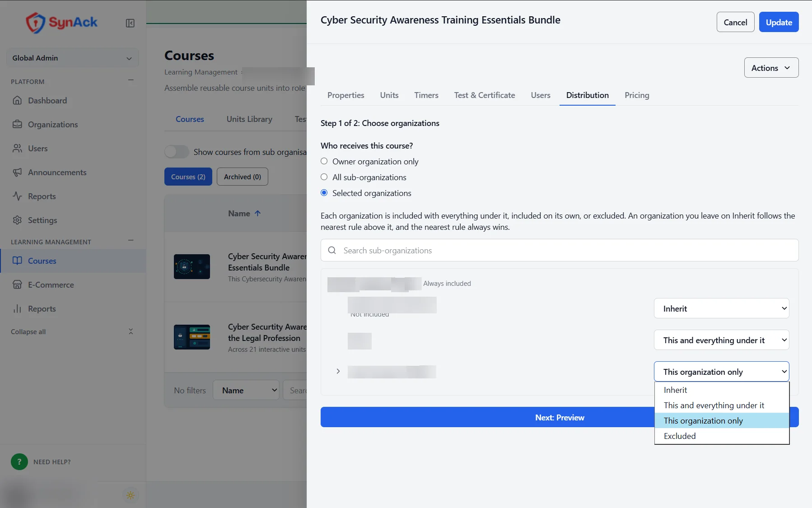Switch to the Users tab in the course panel
Screen dimensions: 812x508
(x=541, y=95)
